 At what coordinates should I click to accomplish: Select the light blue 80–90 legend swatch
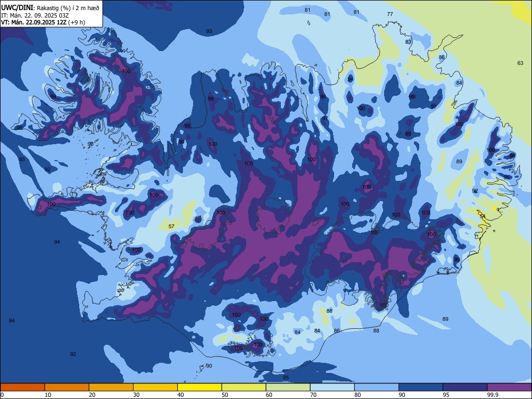pyautogui.click(x=376, y=387)
